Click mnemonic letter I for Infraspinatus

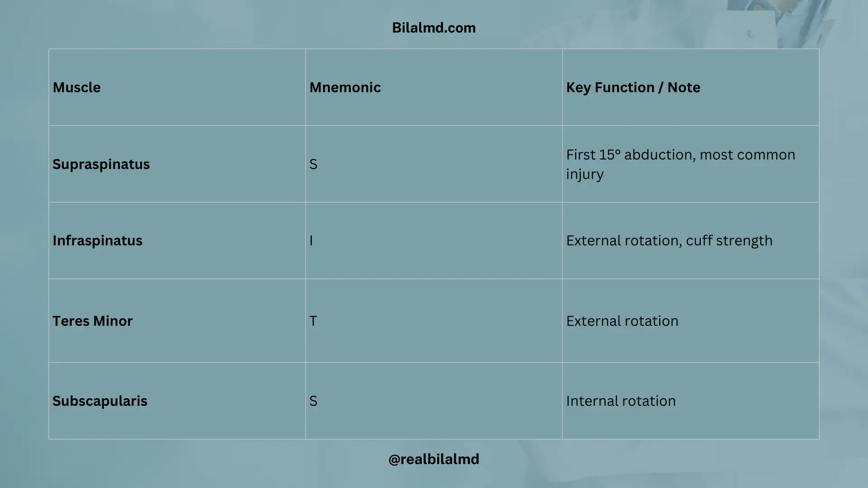(311, 240)
